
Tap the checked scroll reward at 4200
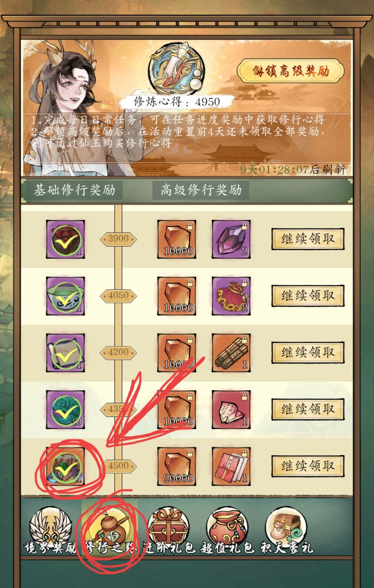[x=65, y=353]
